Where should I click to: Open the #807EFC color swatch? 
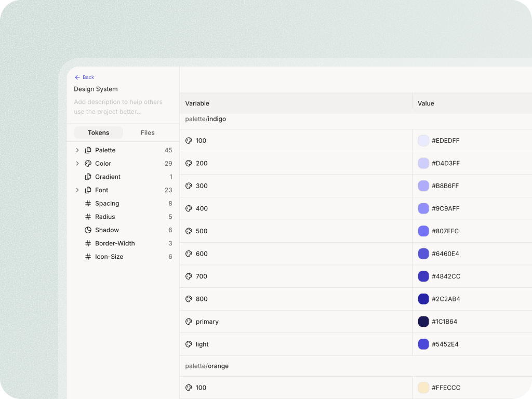pyautogui.click(x=423, y=231)
